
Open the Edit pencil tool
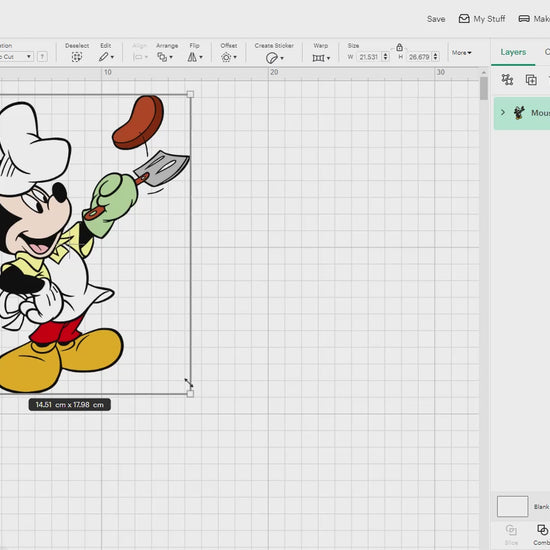pos(103,57)
